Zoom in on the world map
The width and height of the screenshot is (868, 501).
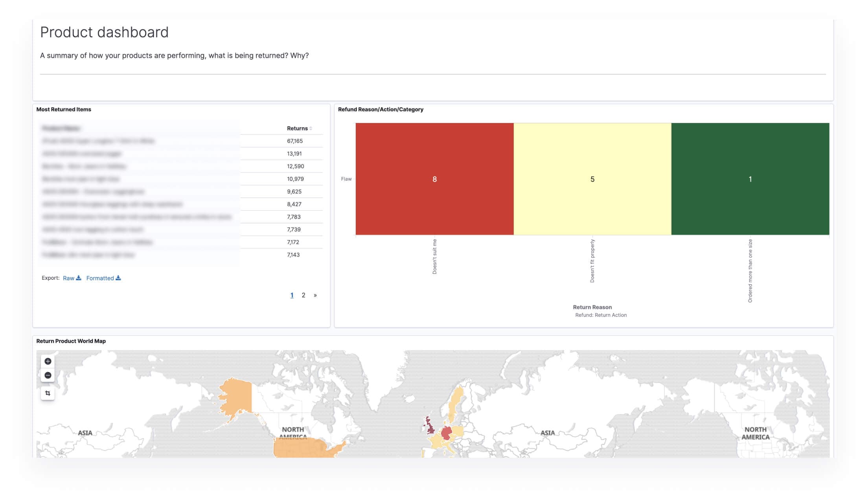[48, 361]
